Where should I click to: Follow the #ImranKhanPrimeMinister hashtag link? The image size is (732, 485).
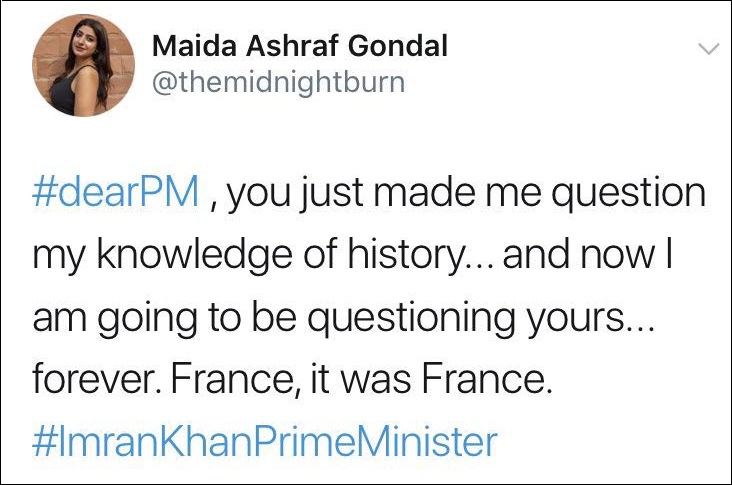point(264,440)
